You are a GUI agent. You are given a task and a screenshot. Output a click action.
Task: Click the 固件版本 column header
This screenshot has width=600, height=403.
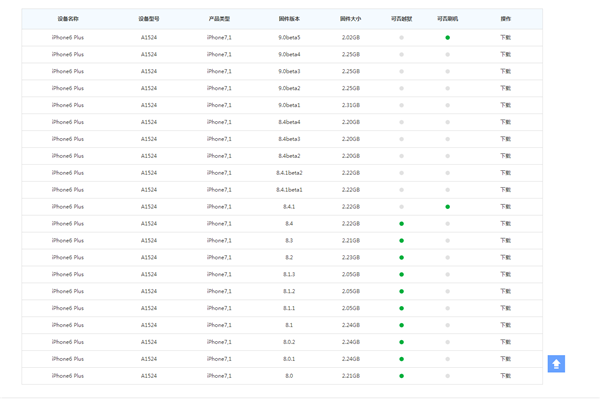tap(289, 19)
